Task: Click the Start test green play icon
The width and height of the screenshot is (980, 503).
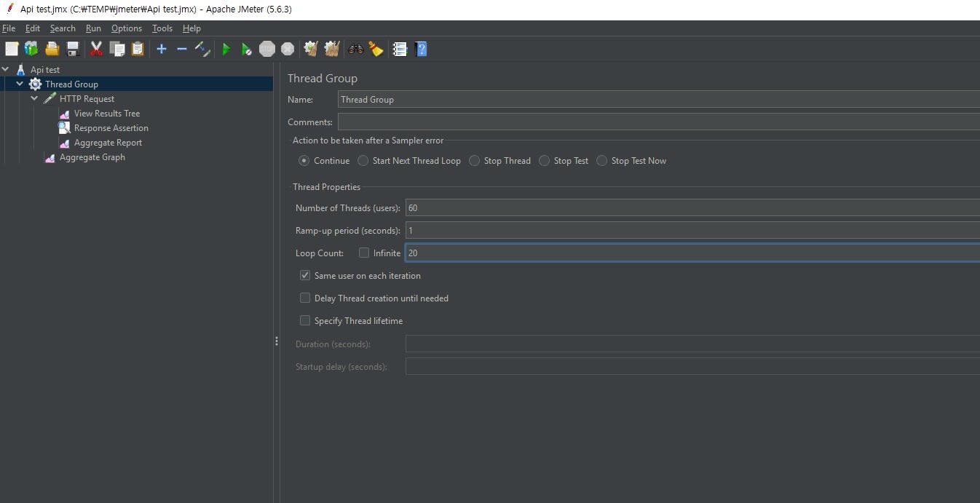Action: 226,49
